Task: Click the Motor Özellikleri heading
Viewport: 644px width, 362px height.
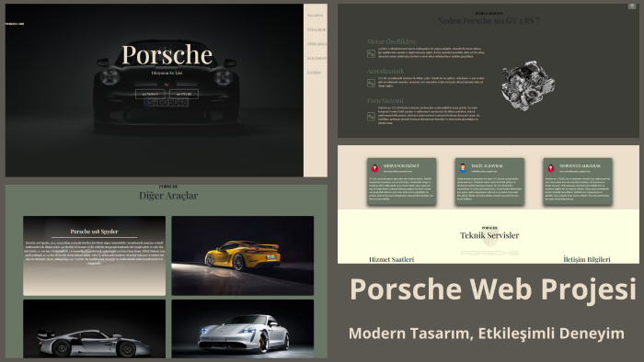Action: (x=391, y=41)
